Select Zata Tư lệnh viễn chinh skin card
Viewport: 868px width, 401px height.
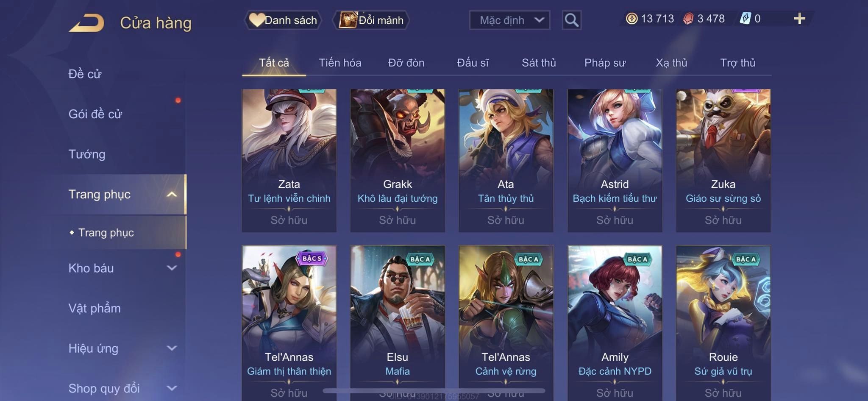(289, 160)
